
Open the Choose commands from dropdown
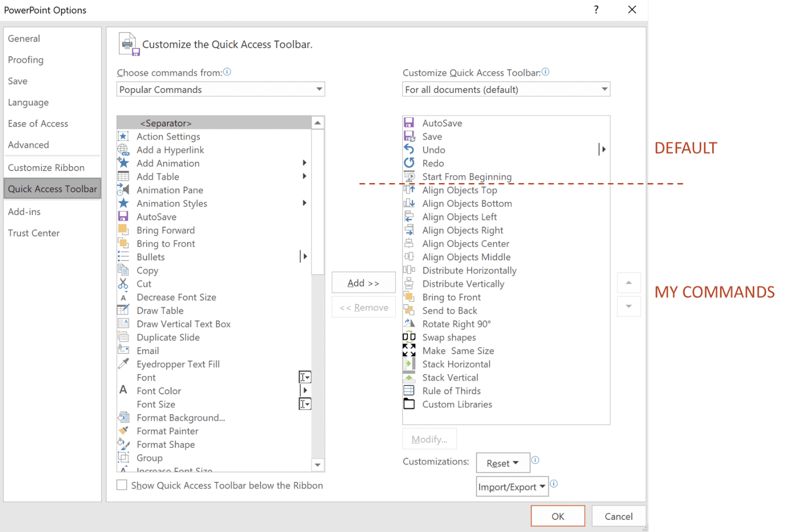coord(221,89)
